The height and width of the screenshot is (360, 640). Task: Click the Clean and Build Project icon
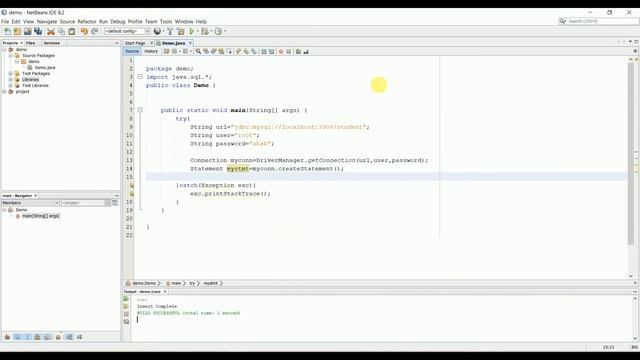tap(181, 31)
